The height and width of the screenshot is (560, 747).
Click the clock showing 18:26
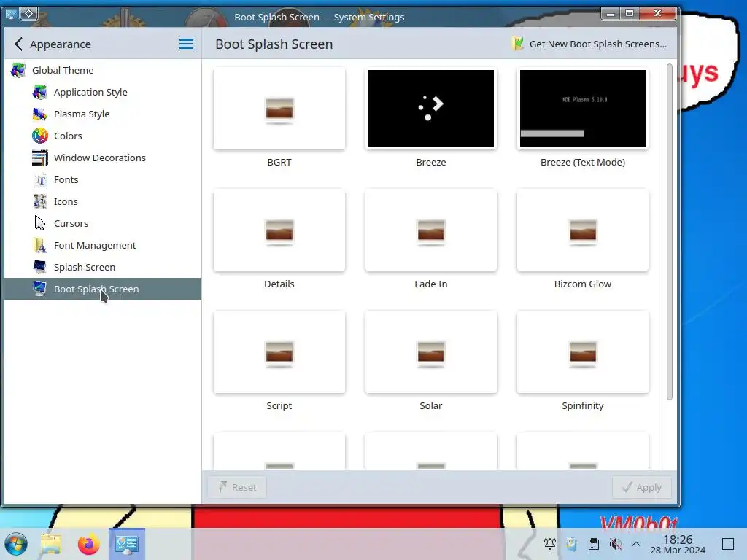[x=678, y=540]
